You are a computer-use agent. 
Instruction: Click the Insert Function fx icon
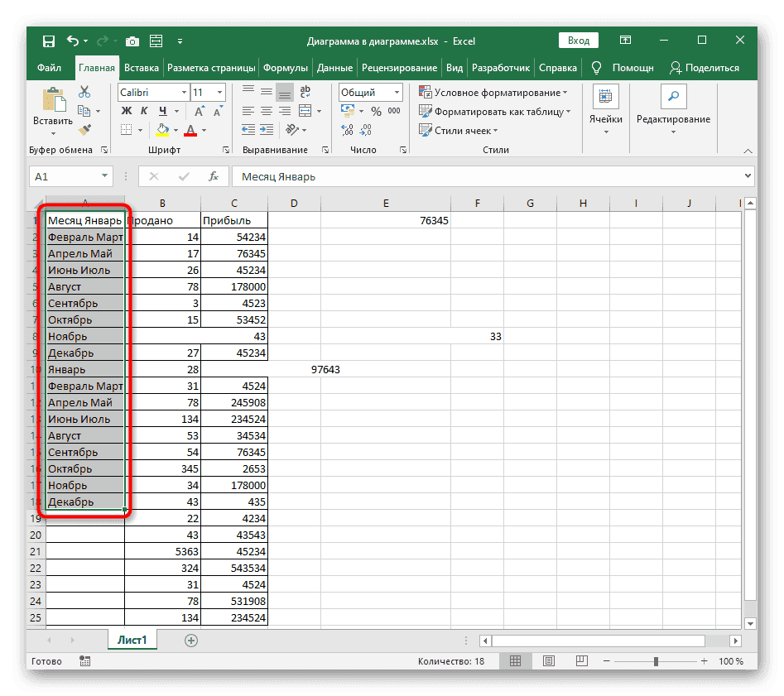213,176
